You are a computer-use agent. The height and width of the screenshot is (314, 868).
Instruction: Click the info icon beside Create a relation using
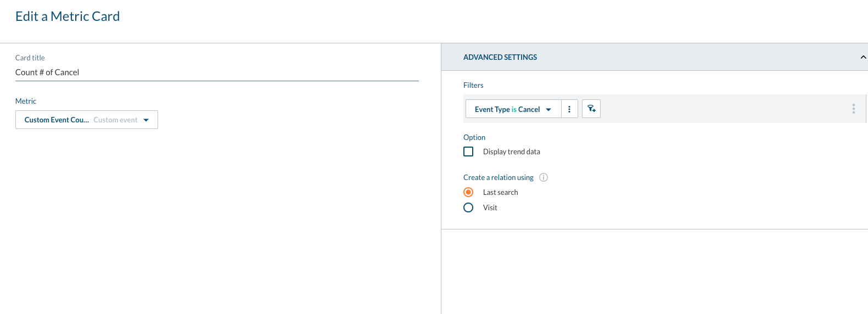tap(544, 177)
